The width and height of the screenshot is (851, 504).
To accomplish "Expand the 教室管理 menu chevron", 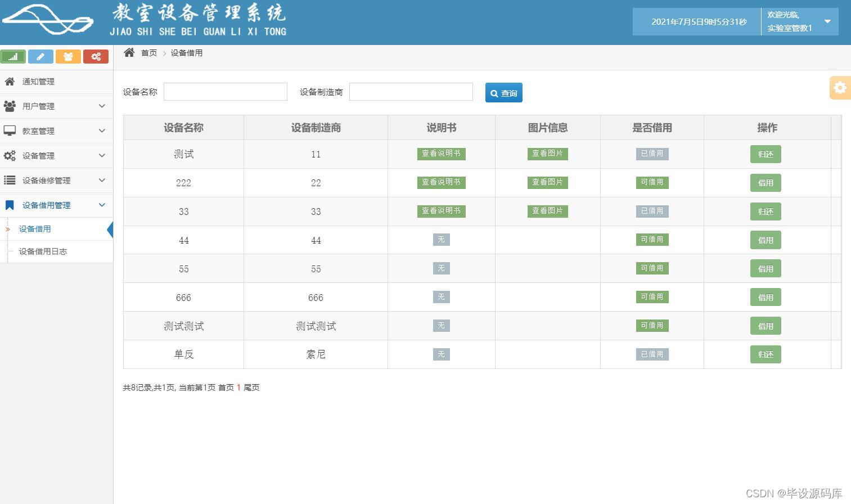I will tap(102, 130).
